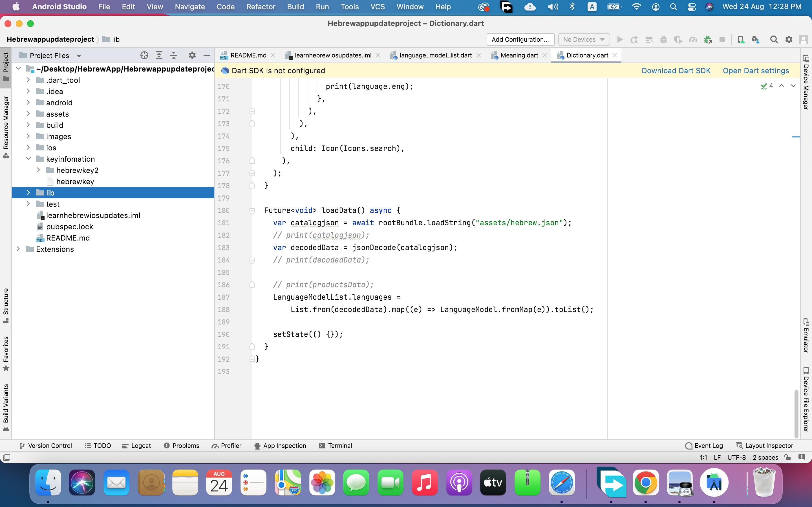
Task: Click Download Dart SDK link
Action: (x=676, y=71)
